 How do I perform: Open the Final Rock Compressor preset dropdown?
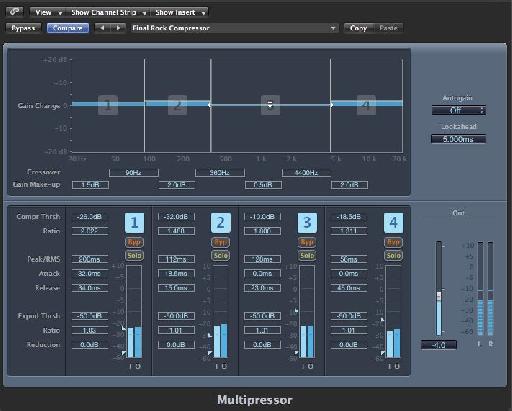233,28
